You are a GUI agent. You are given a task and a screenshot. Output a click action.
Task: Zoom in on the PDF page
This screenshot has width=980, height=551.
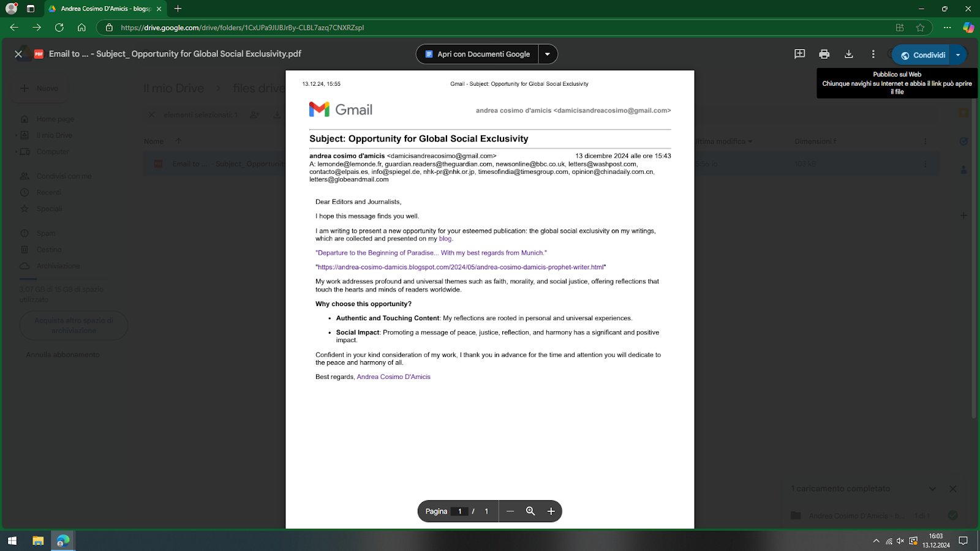pyautogui.click(x=551, y=511)
